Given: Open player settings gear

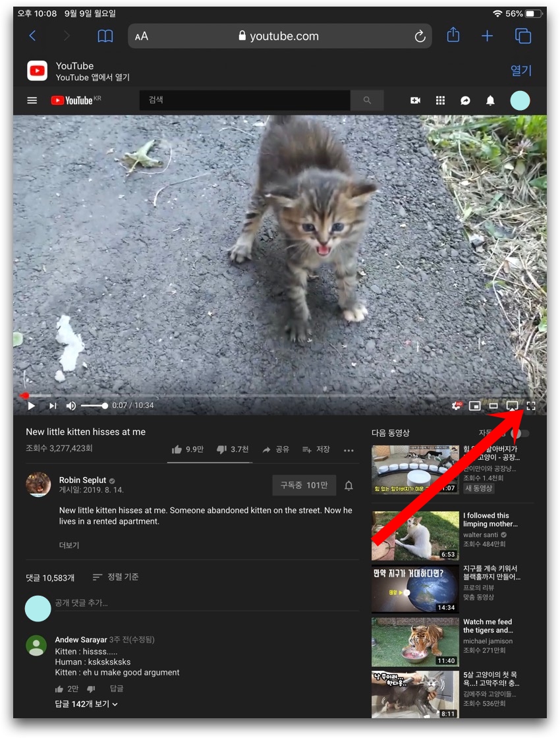Looking at the screenshot, I should click(x=456, y=406).
